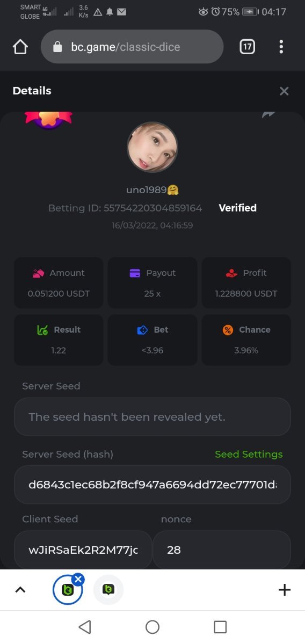Close the Details panel
305x644 pixels.
[x=284, y=91]
